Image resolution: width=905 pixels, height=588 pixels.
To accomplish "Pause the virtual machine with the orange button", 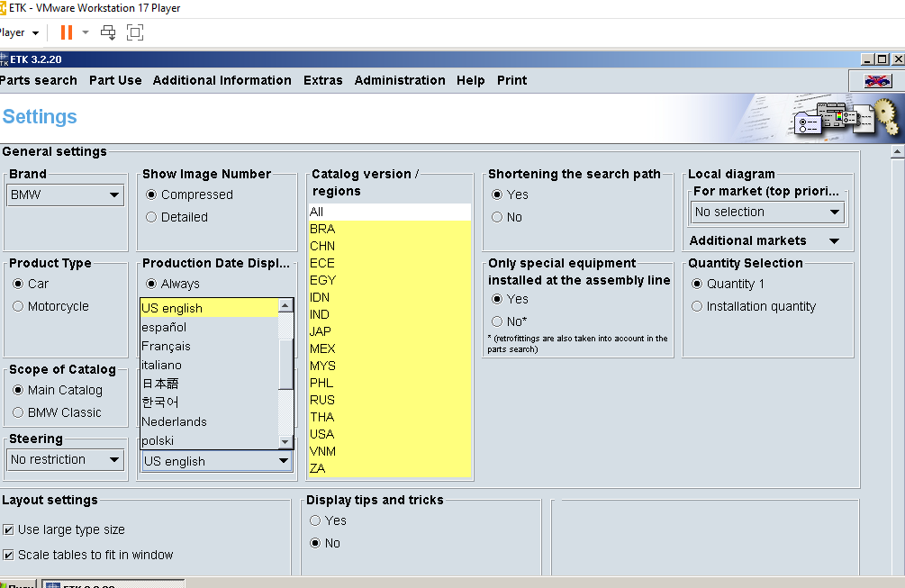I will click(x=66, y=32).
